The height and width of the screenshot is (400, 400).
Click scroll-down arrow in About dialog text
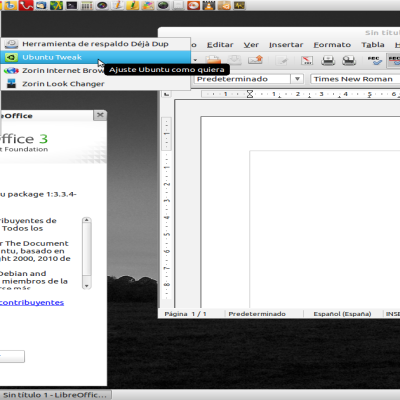[87, 286]
